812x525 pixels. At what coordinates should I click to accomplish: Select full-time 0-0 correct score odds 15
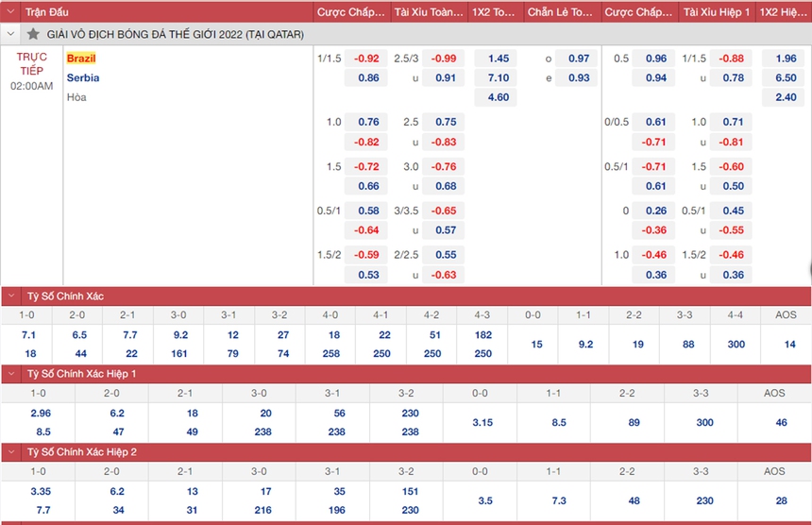(536, 345)
